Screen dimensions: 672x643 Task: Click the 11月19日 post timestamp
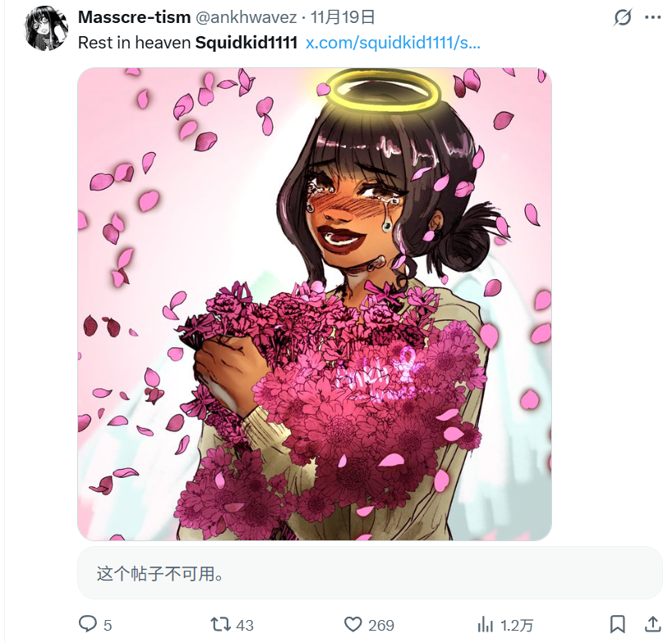coord(343,17)
